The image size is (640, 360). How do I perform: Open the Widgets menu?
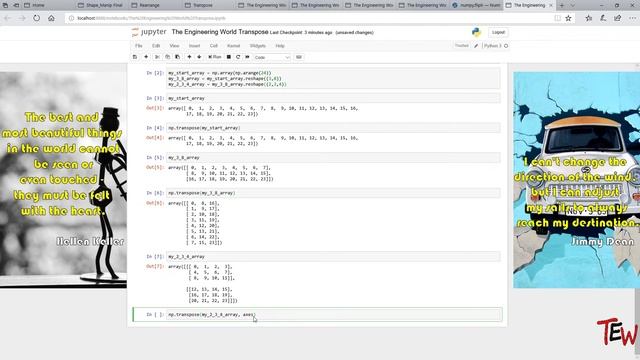click(258, 46)
